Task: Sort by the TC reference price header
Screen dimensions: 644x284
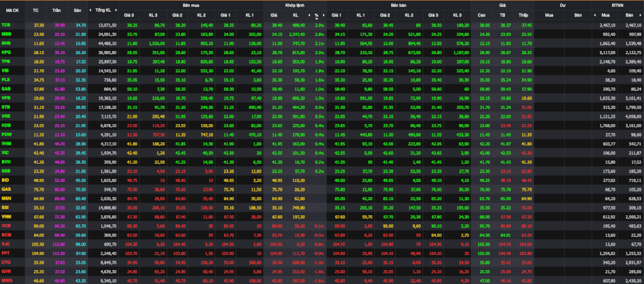Action: tap(36, 9)
